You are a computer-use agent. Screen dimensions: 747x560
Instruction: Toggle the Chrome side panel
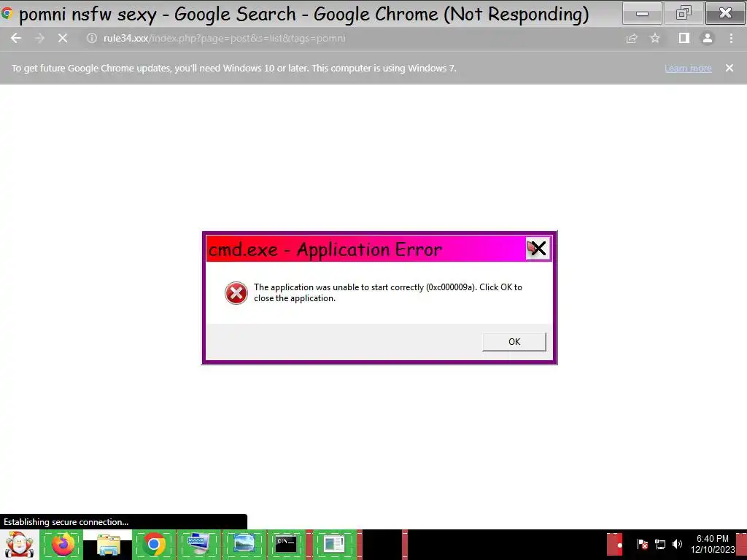(684, 38)
